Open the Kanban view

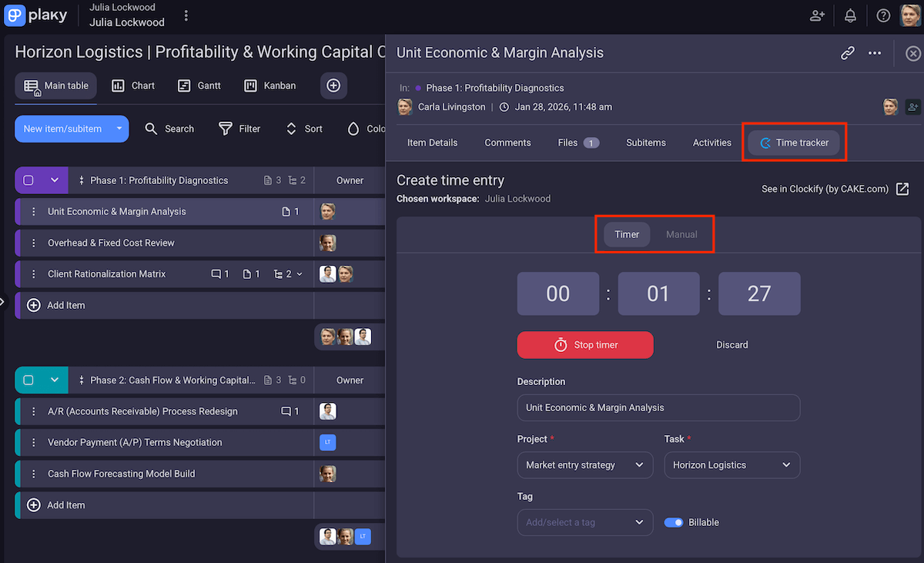click(x=269, y=85)
